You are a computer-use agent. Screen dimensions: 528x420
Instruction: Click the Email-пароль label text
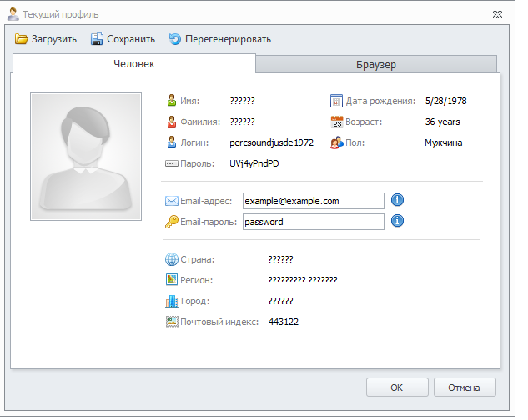click(x=209, y=222)
